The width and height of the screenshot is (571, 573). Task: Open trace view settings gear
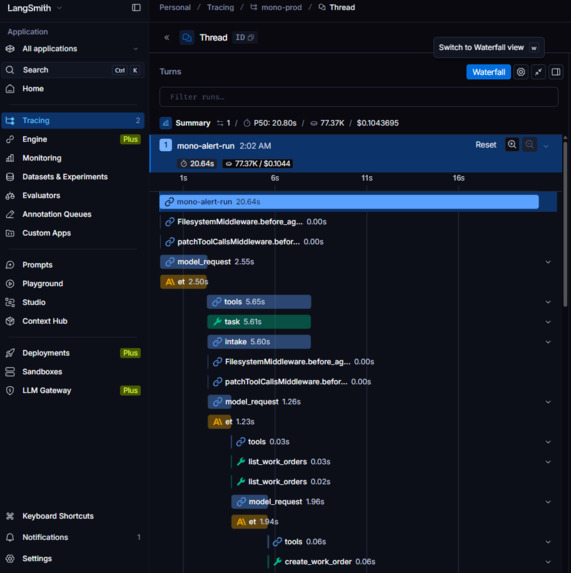click(521, 72)
